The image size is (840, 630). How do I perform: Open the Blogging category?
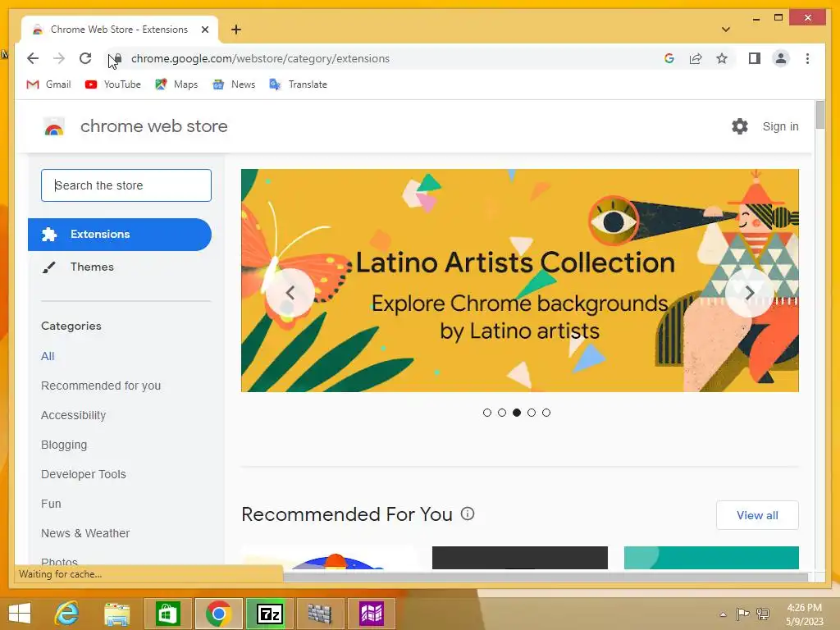[64, 445]
